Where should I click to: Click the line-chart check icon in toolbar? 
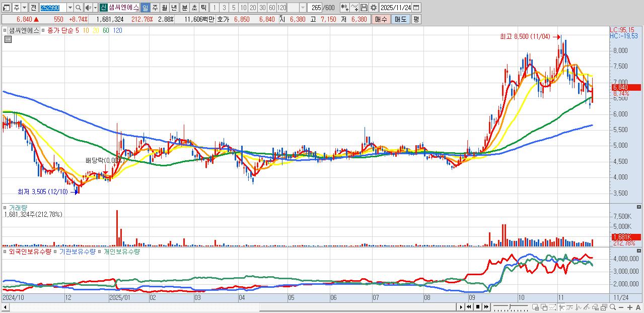(x=354, y=8)
